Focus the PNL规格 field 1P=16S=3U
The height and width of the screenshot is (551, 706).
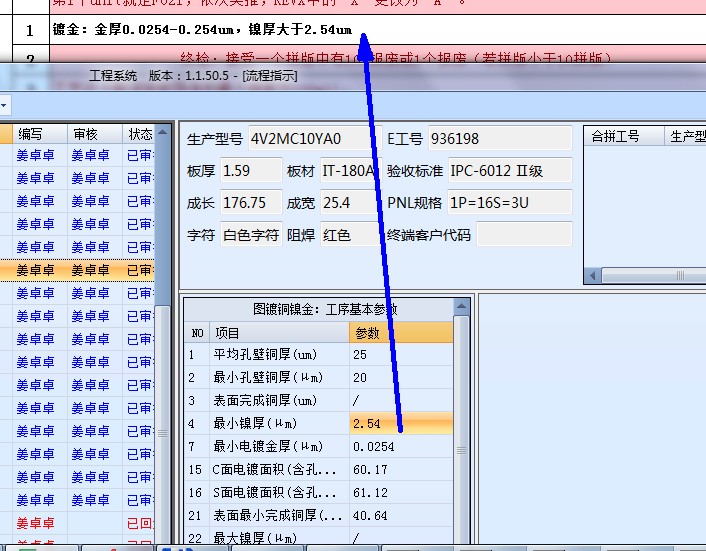pyautogui.click(x=510, y=203)
